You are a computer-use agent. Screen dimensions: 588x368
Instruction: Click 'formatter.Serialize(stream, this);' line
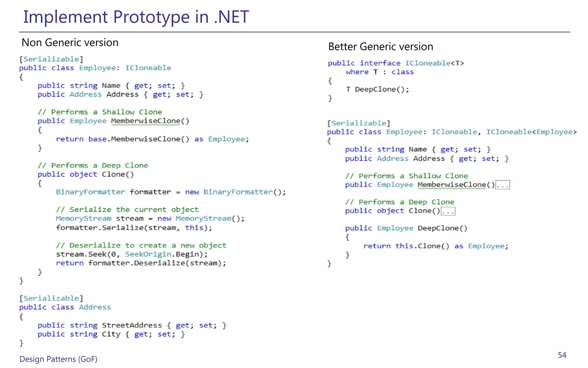(x=134, y=228)
